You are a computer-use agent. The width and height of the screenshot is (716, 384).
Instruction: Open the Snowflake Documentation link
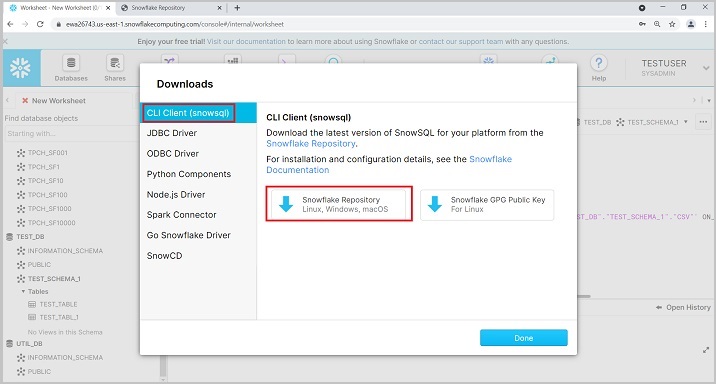point(389,164)
